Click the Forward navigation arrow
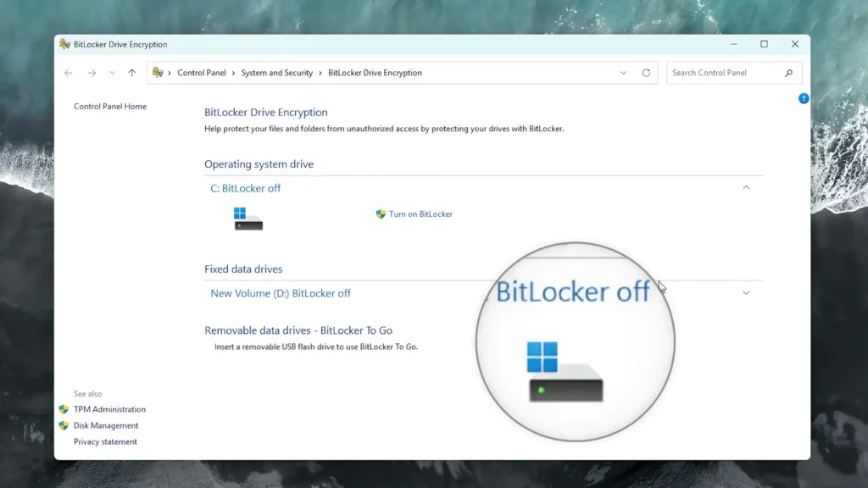 (92, 73)
